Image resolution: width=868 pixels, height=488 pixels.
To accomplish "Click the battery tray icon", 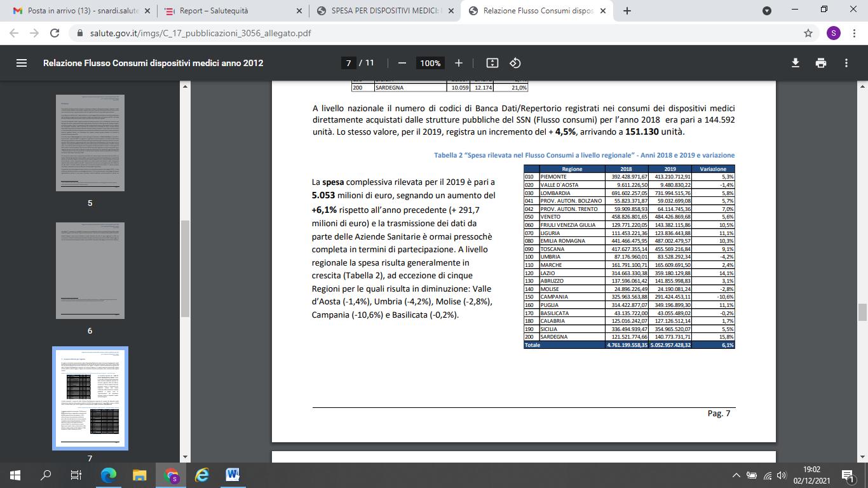I will point(752,475).
